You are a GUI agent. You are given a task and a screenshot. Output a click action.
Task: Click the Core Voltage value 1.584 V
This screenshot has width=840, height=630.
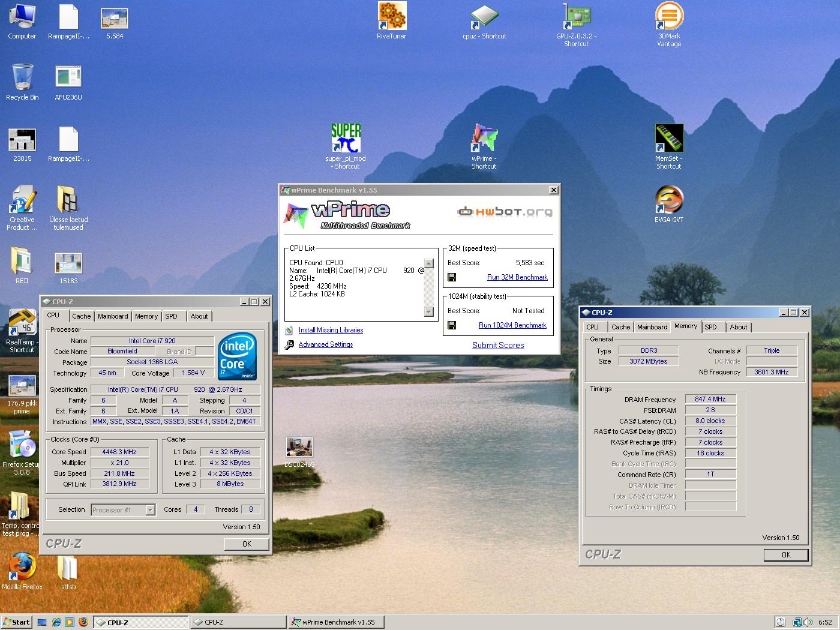point(193,373)
